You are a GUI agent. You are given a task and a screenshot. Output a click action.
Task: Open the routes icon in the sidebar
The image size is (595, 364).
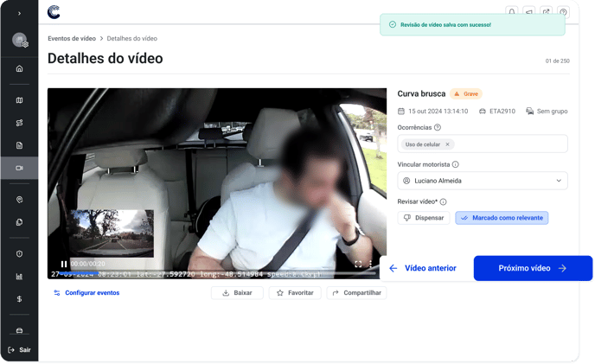[19, 123]
